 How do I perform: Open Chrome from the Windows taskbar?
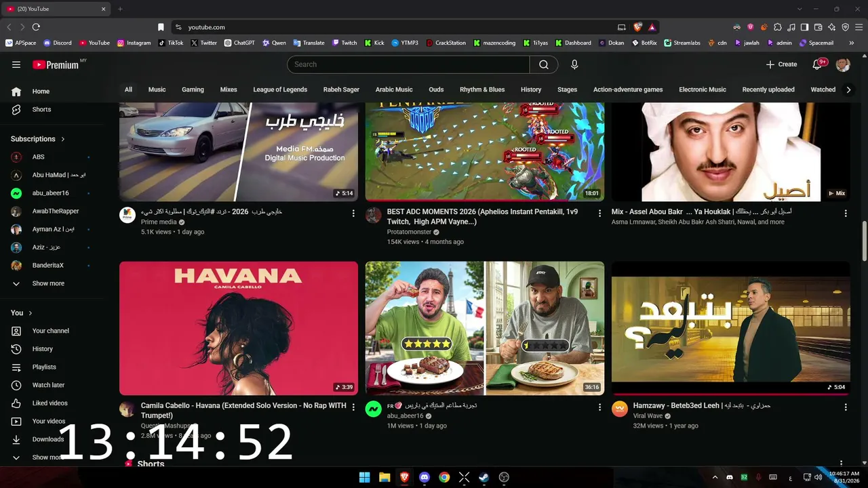coord(444,477)
